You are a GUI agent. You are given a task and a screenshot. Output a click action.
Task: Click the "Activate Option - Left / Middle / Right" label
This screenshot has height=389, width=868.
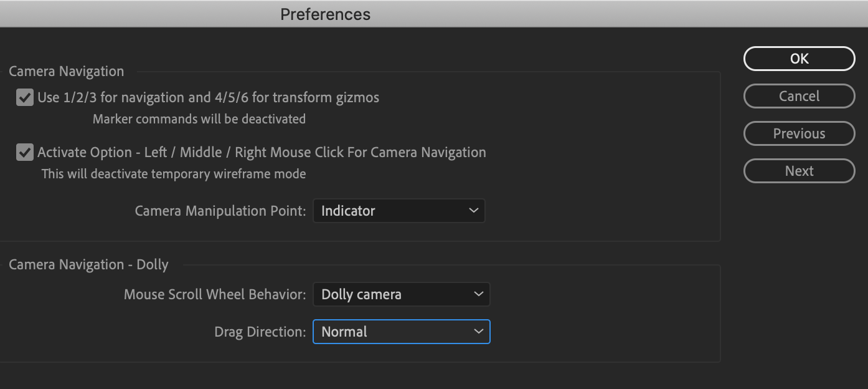262,152
